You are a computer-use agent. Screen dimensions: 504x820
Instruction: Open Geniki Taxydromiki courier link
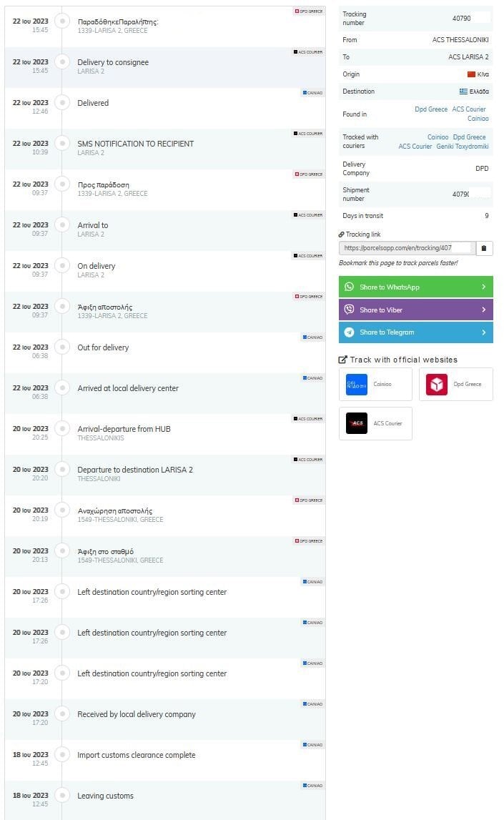462,147
